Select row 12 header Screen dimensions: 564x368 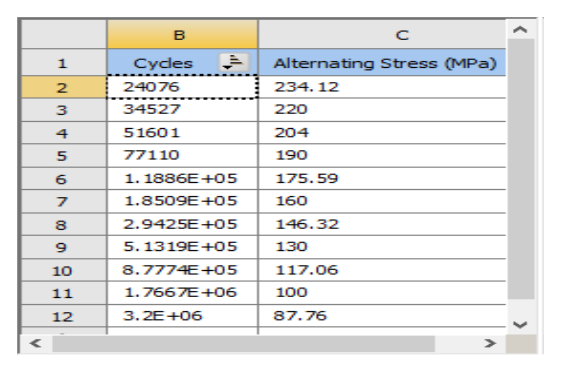(64, 316)
